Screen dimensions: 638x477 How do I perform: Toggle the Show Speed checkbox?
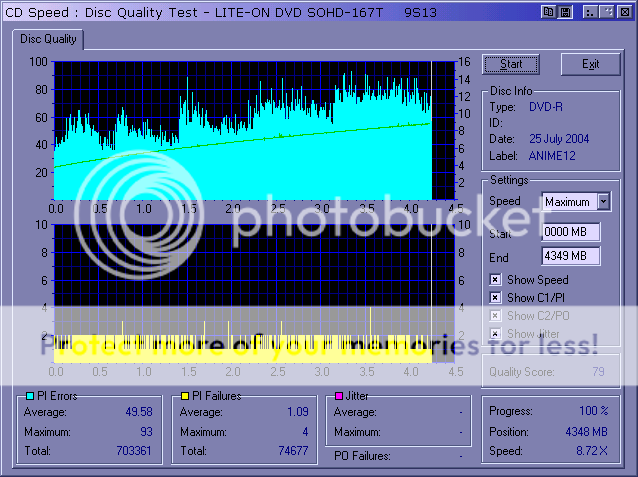[x=495, y=280]
